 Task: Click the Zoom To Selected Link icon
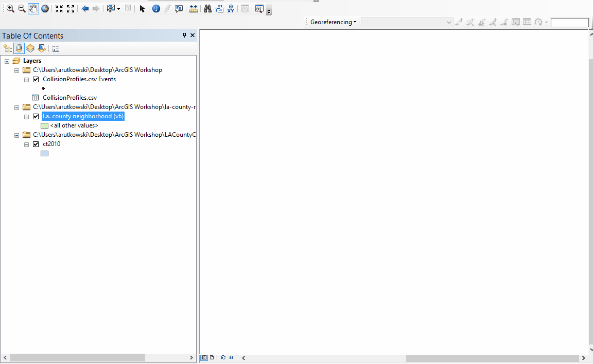(493, 22)
